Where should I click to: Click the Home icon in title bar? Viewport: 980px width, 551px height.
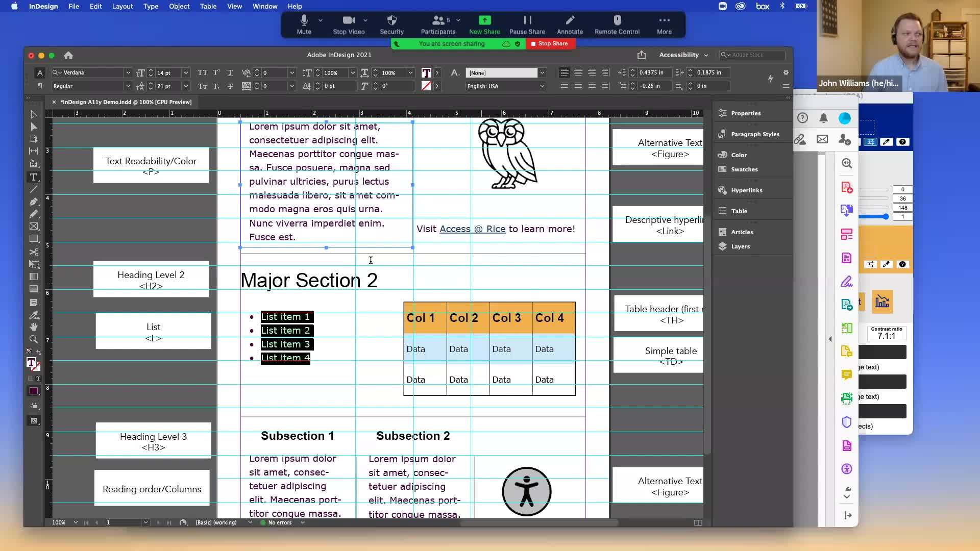point(68,55)
